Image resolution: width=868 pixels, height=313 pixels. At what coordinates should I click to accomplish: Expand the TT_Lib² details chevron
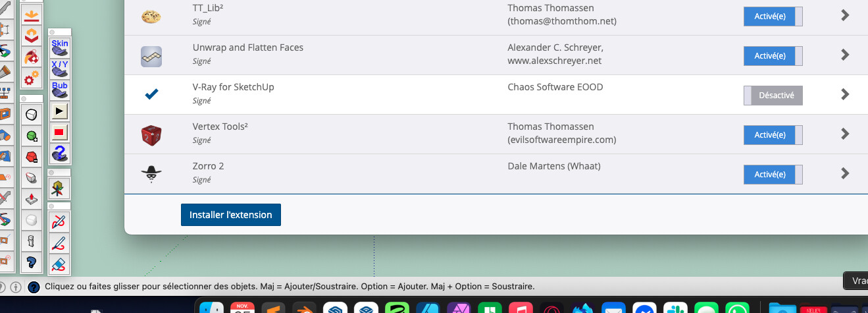click(846, 15)
